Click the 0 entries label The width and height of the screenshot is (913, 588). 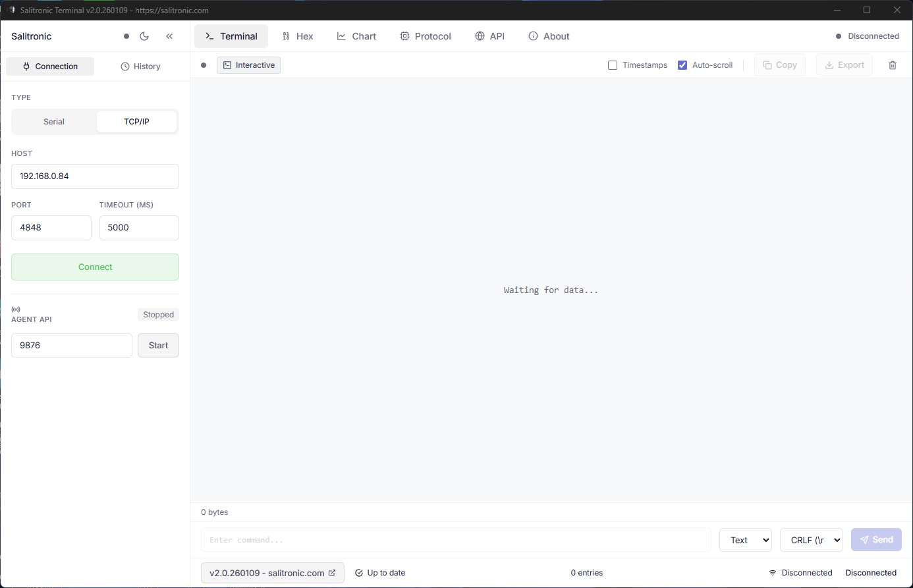pos(587,573)
